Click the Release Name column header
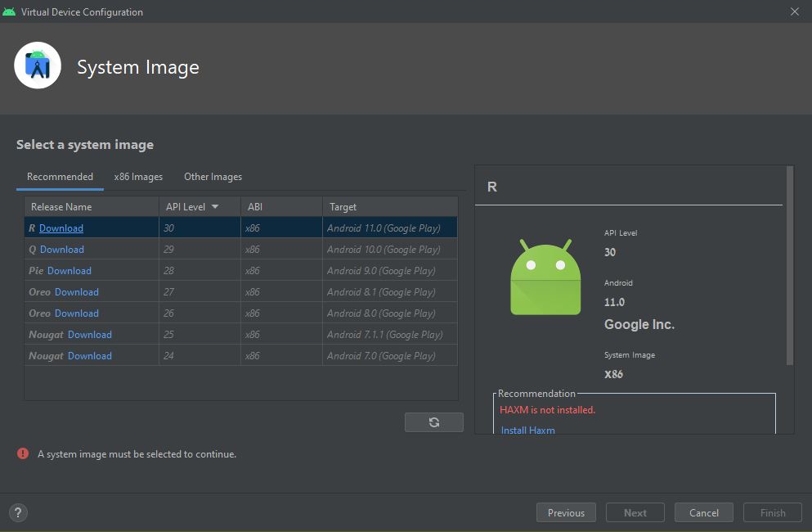Screen dimensions: 812x532 [61, 207]
